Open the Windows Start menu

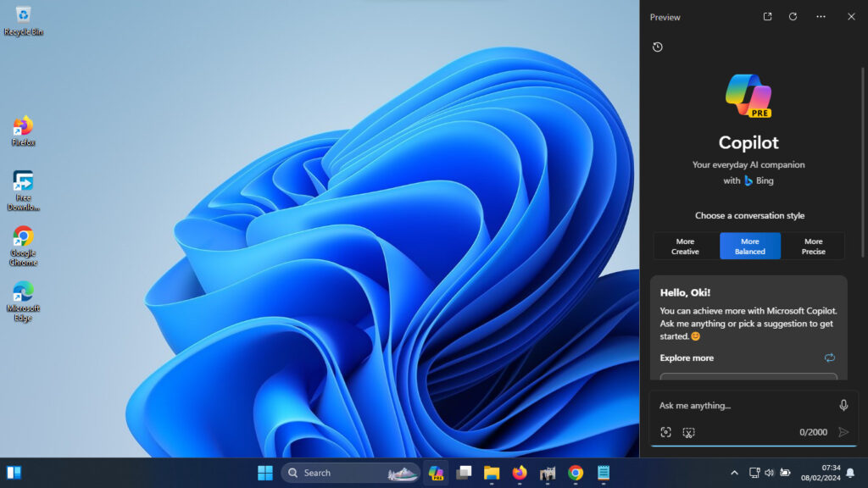point(265,473)
